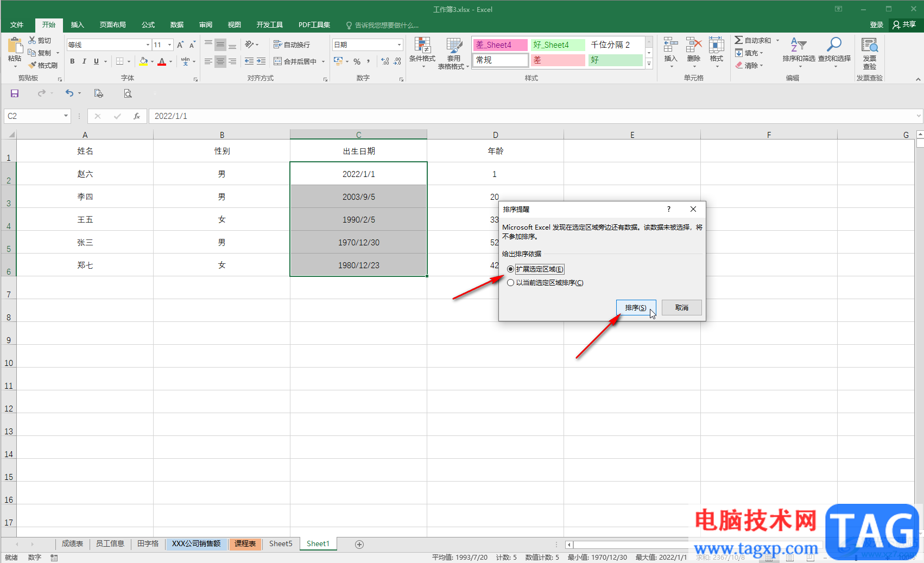Click the Decrease Decimal icon

[x=397, y=61]
